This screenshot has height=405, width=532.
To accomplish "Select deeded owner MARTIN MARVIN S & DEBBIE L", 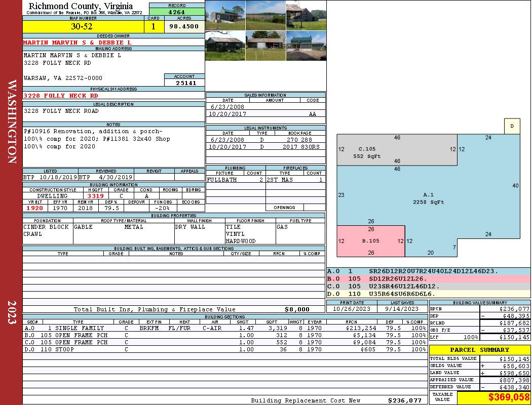I will coord(77,43).
